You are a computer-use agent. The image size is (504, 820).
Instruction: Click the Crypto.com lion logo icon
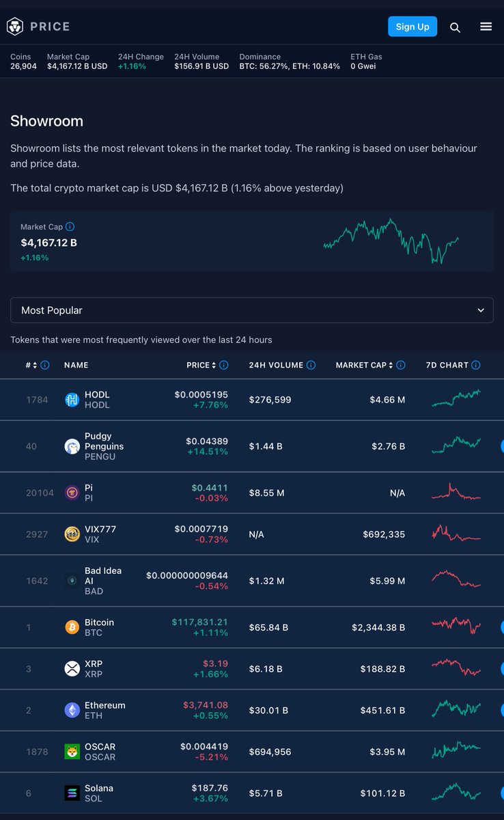point(15,27)
